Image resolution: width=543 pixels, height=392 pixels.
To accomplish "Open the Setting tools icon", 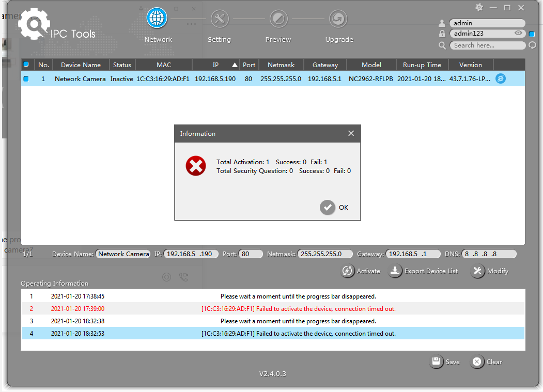I will (x=220, y=19).
